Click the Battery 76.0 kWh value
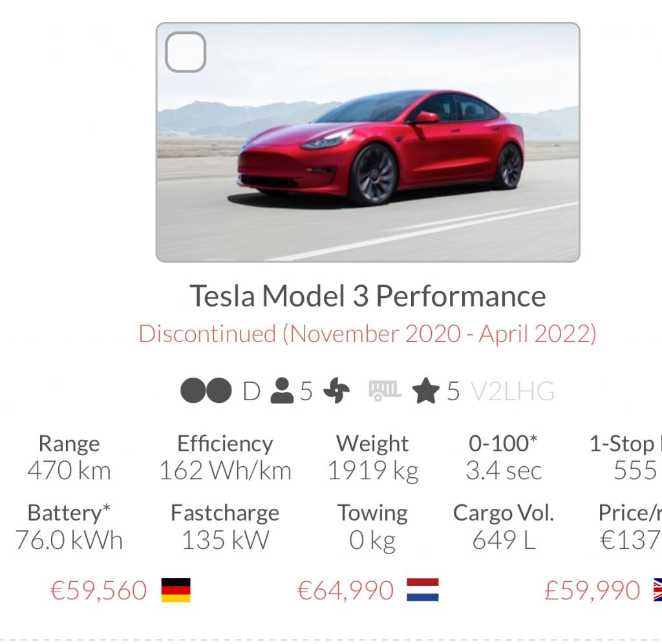Image resolution: width=662 pixels, height=644 pixels. point(69,540)
